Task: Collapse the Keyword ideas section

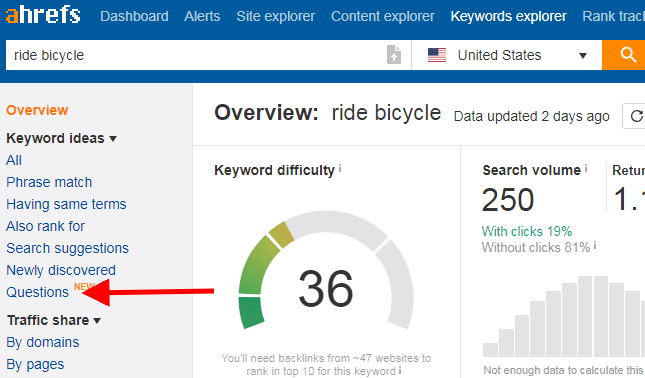Action: (x=62, y=138)
